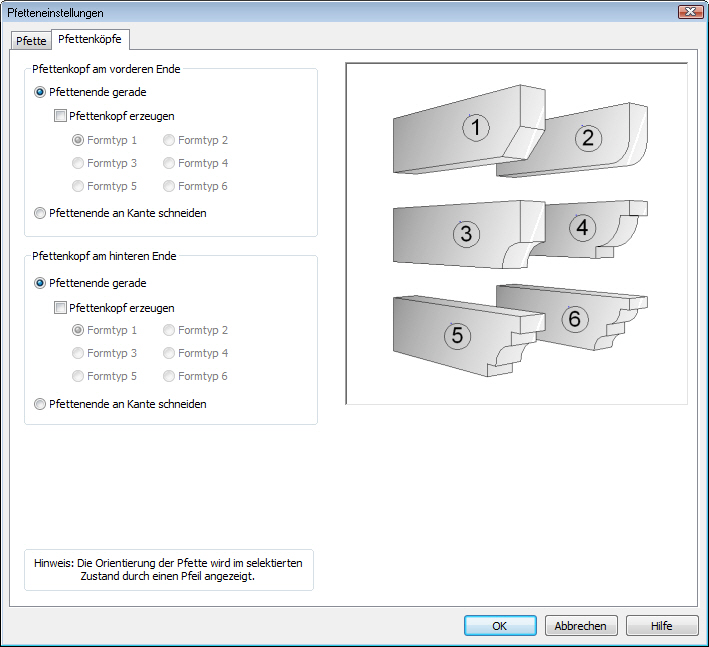Pick Formtyp 1 under hinteren Ende

[x=104, y=330]
